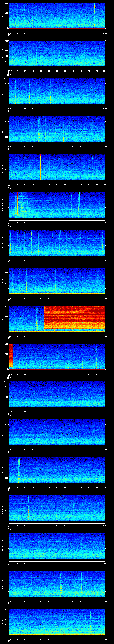This screenshot has width=114, height=644.
Task: Click the spectrogram panel starting at 10:23:00
Action: 57,280
